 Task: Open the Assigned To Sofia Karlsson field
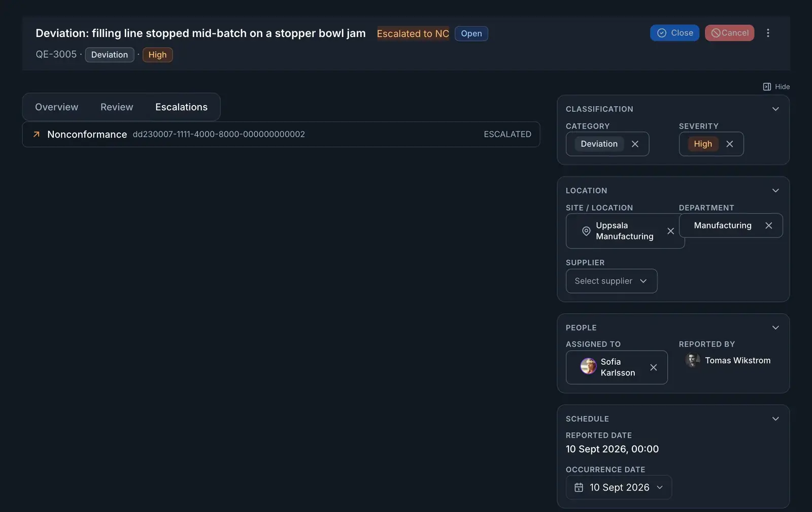click(617, 367)
